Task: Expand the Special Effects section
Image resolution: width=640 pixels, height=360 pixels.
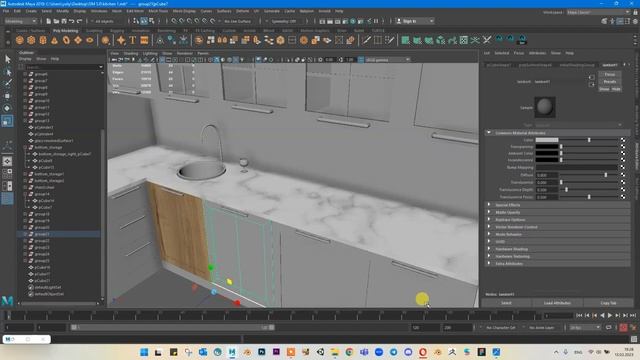Action: (489, 205)
